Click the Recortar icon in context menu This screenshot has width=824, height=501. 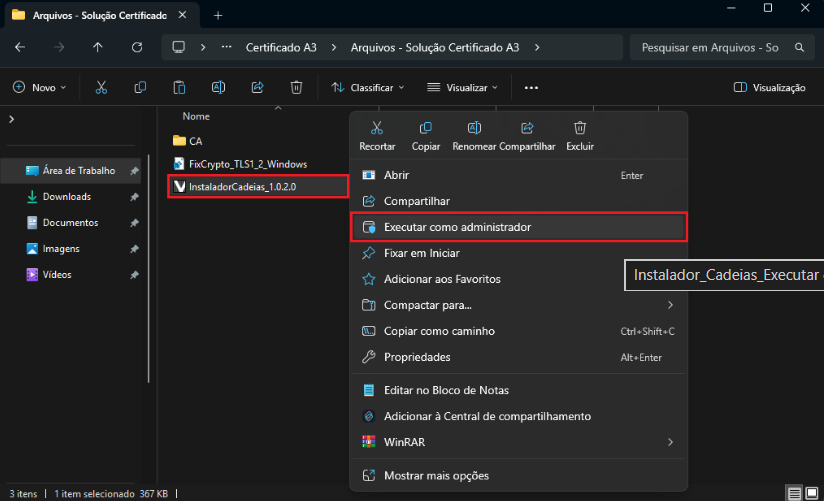pos(376,129)
